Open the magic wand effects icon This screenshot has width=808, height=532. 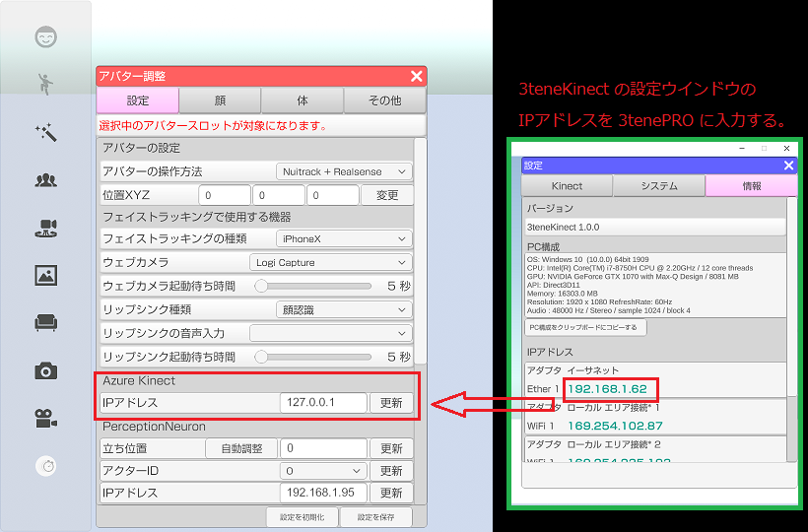click(x=46, y=133)
